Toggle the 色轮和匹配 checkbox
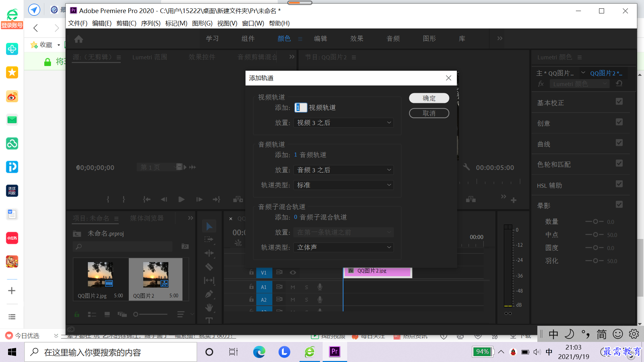Screen dimensions: 644x362 pos(619,163)
